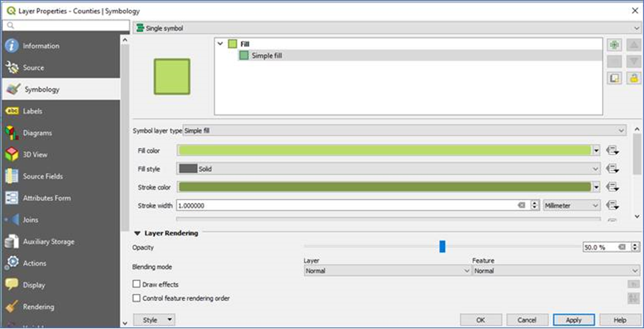This screenshot has height=329, width=644.
Task: Open the Symbol layer type dropdown
Action: click(405, 130)
